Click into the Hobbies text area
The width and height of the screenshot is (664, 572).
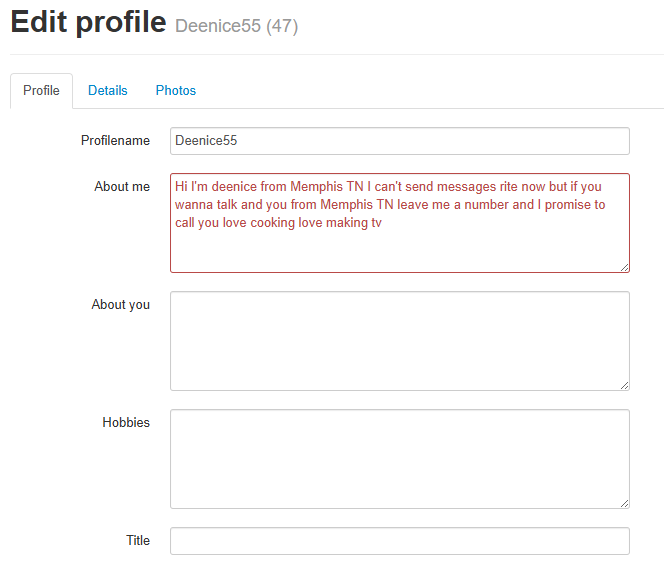(x=400, y=459)
